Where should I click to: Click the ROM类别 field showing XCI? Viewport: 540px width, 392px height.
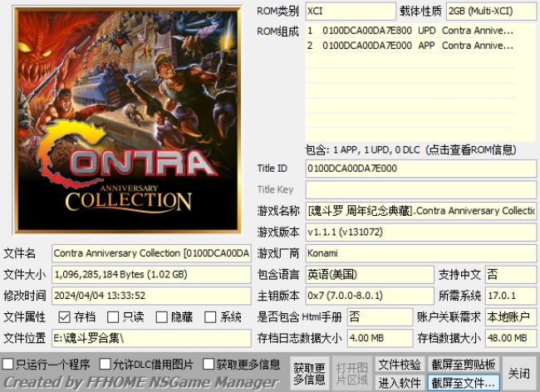pyautogui.click(x=351, y=11)
